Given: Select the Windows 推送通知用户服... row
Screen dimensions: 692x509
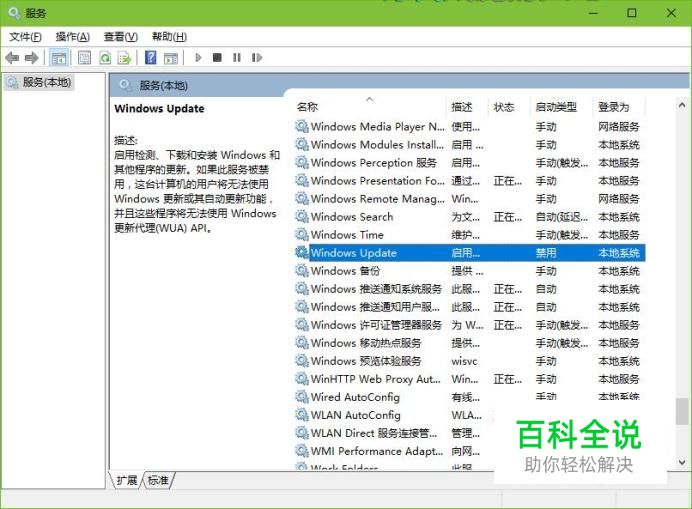Looking at the screenshot, I should pos(470,307).
